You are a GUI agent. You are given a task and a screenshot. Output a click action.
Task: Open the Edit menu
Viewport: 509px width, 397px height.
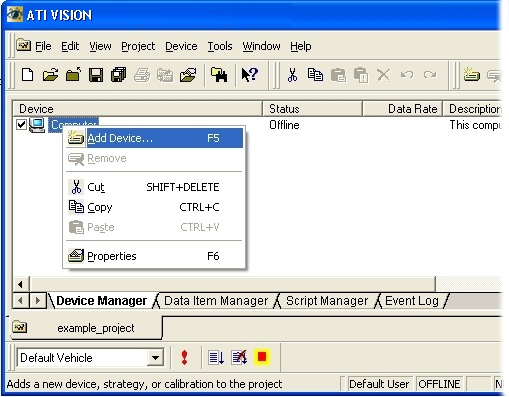click(70, 46)
